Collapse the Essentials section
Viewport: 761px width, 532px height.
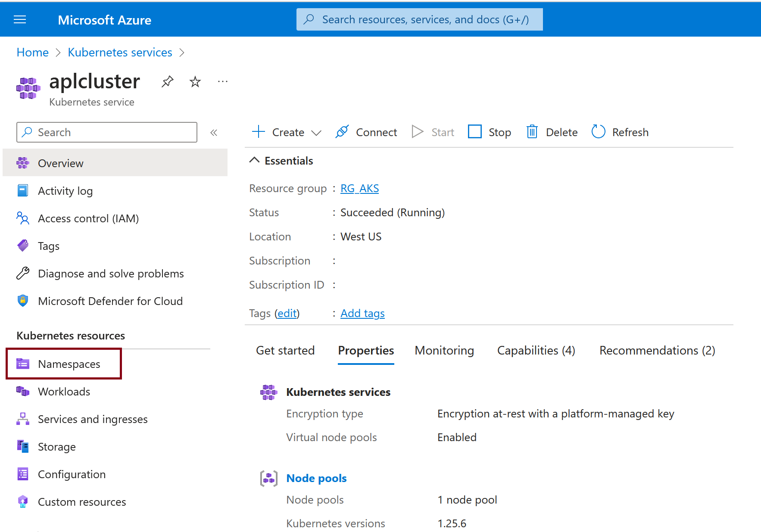tap(255, 160)
